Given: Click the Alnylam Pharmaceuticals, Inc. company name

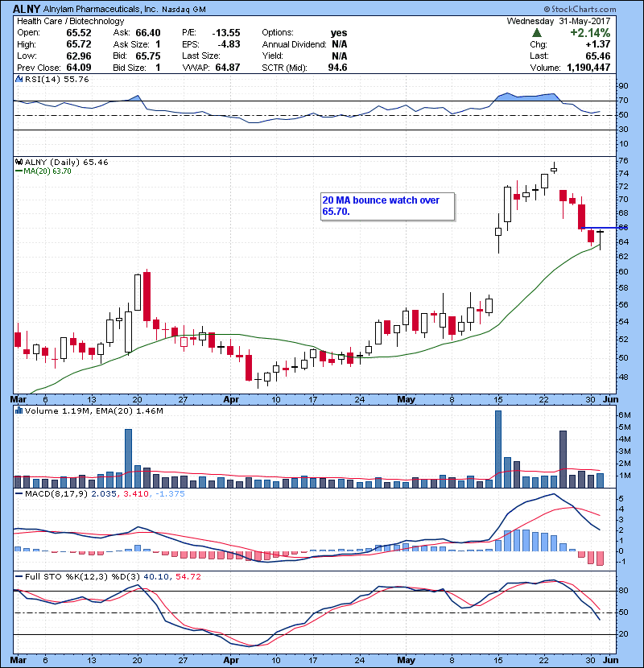Looking at the screenshot, I should click(100, 9).
